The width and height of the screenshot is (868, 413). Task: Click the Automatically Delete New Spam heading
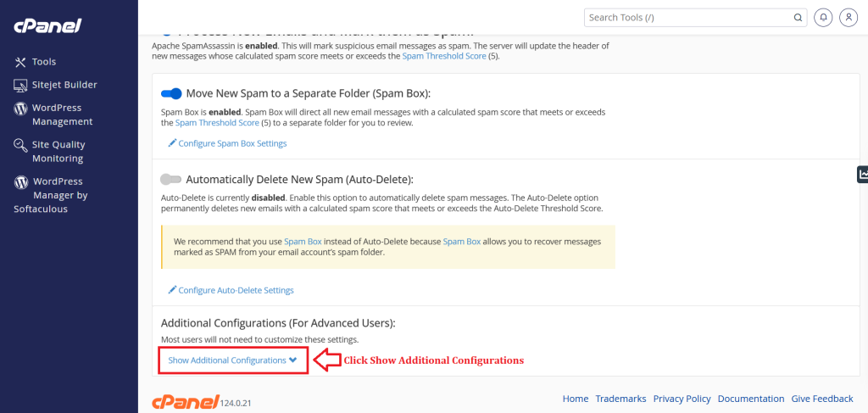300,180
